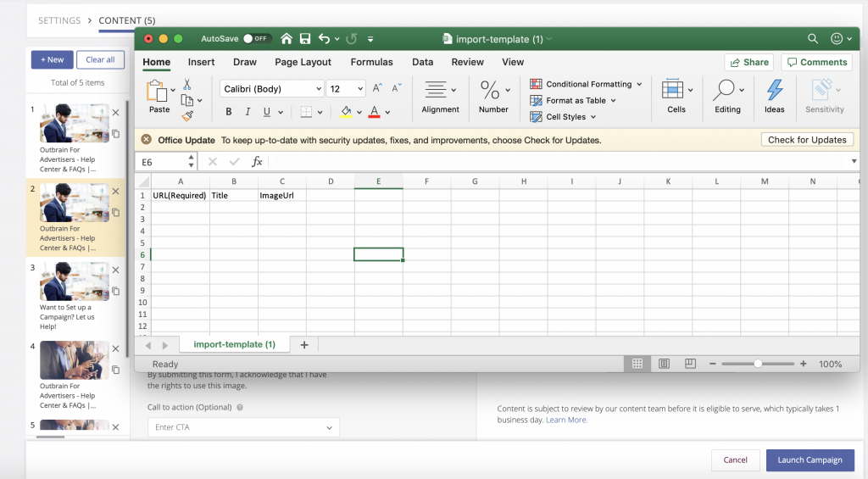Image resolution: width=868 pixels, height=479 pixels.
Task: Switch to the Insert ribbon tab
Action: click(x=201, y=62)
